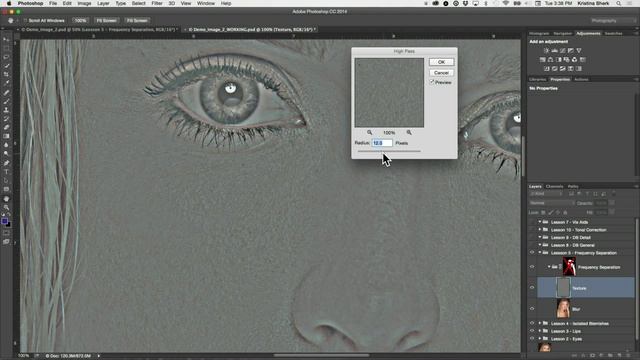Select the Gradient tool
Viewport: 640px width, 360px height.
[x=6, y=136]
